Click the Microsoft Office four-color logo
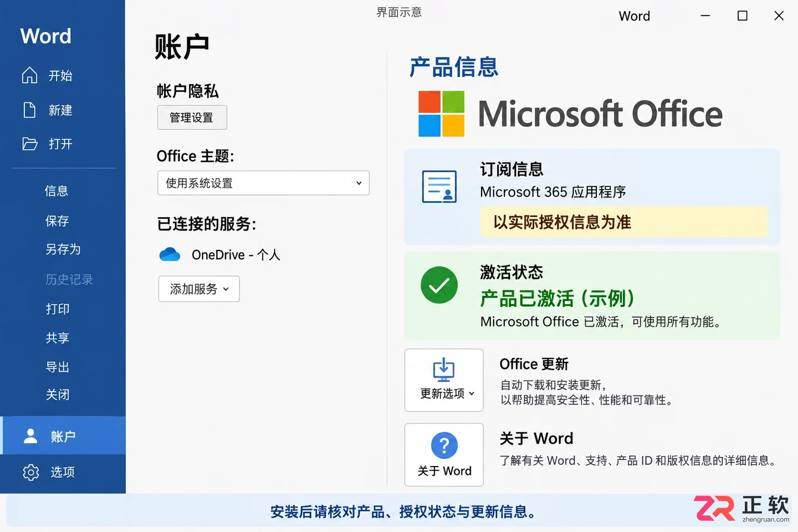Screen dimensions: 798x532 point(441,114)
